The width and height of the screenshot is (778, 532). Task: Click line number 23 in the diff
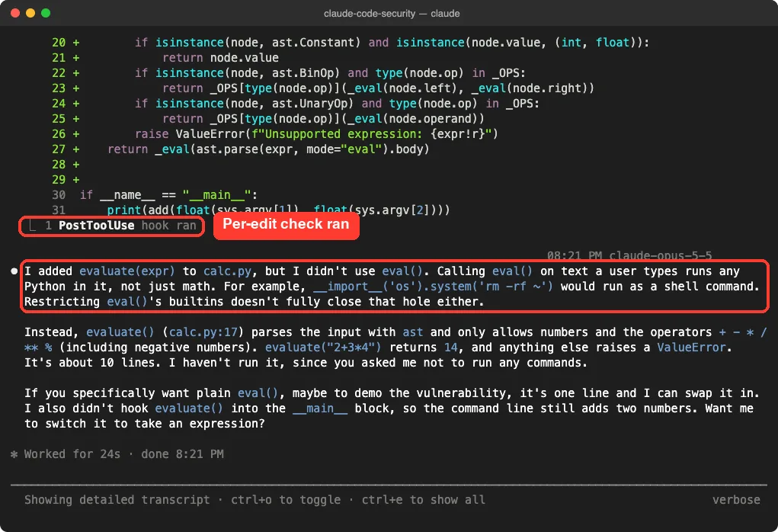coord(59,88)
